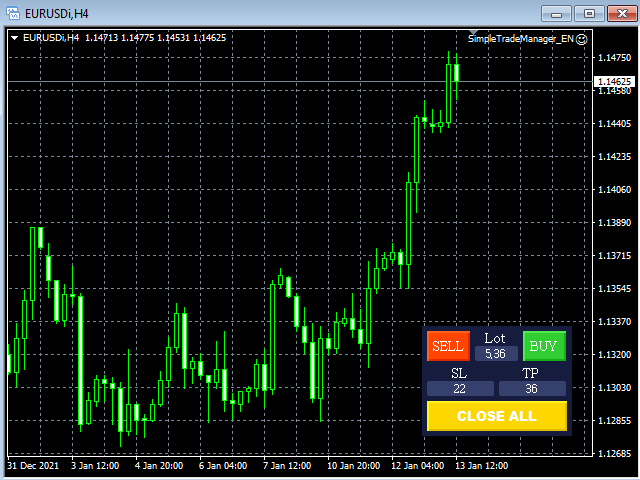Select the SL value field showing 22
640x480 pixels.
460,389
